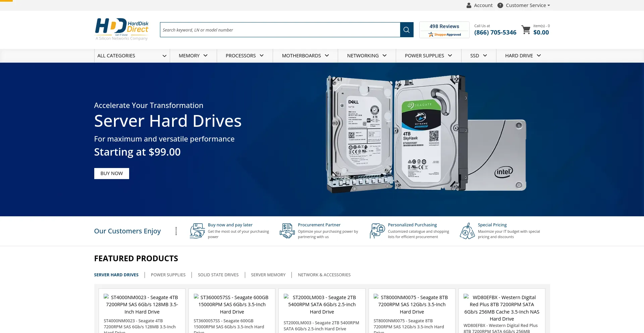Expand the Power Supplies menu chevron
The width and height of the screenshot is (644, 333).
click(450, 56)
